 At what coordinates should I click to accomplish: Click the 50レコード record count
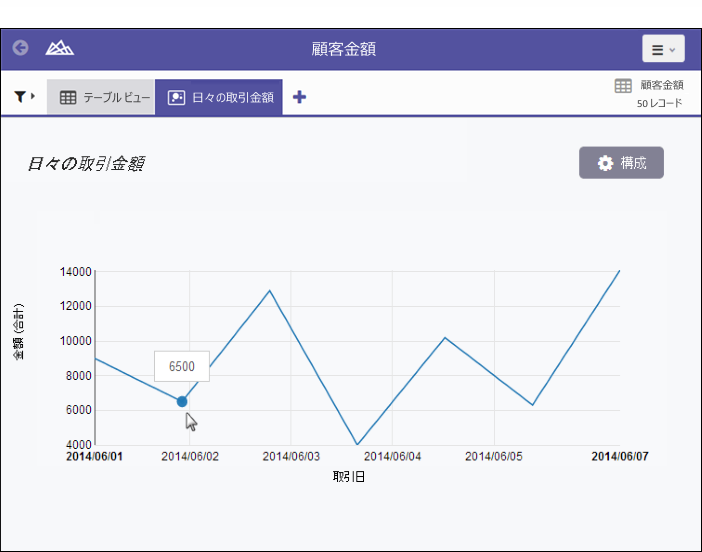point(660,103)
